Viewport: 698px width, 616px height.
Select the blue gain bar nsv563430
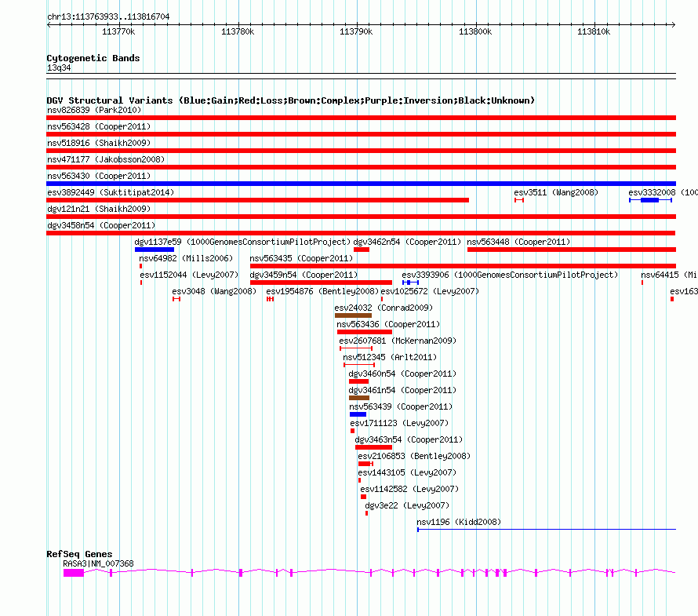361,184
